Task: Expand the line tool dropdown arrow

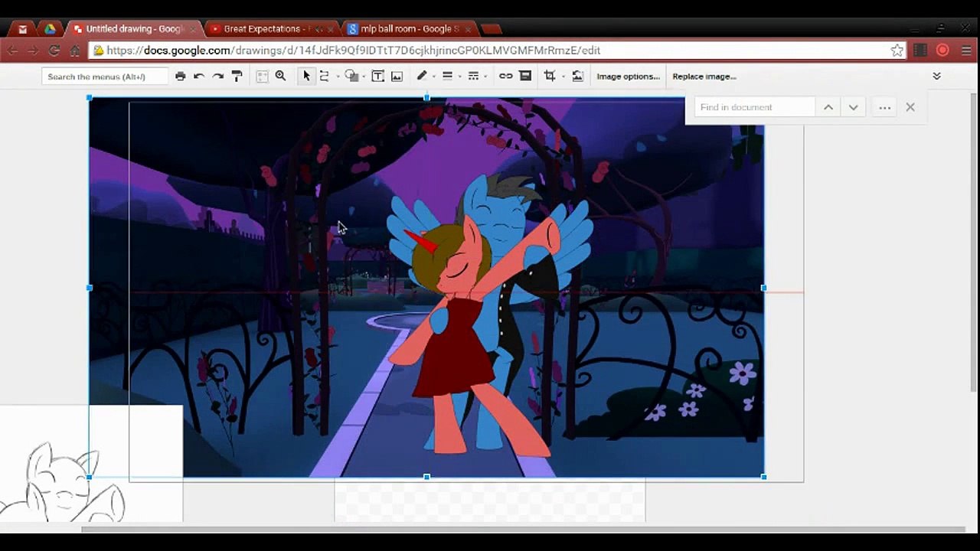Action: pos(338,77)
